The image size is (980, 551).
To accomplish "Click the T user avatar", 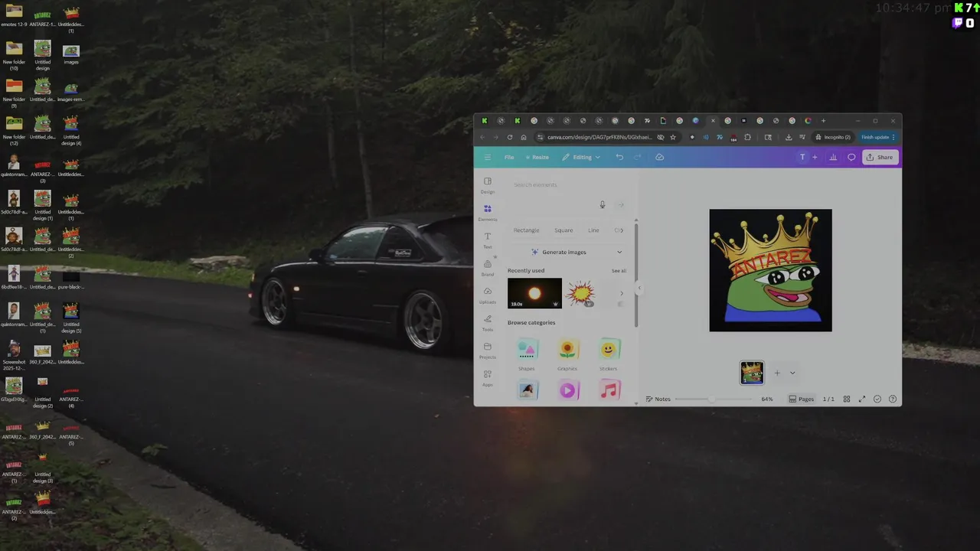I will [802, 157].
